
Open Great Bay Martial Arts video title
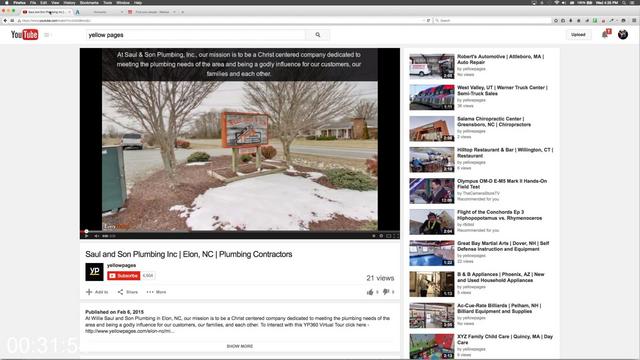point(503,246)
